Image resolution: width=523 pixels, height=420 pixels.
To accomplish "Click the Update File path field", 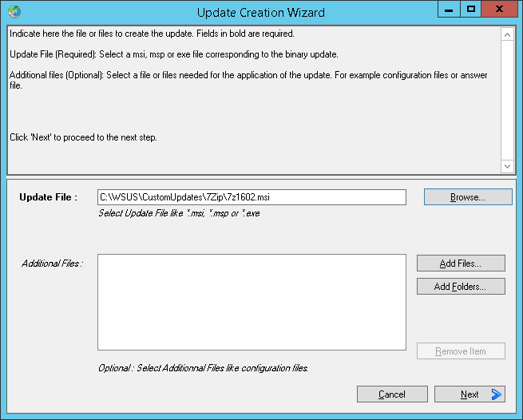I will point(252,197).
